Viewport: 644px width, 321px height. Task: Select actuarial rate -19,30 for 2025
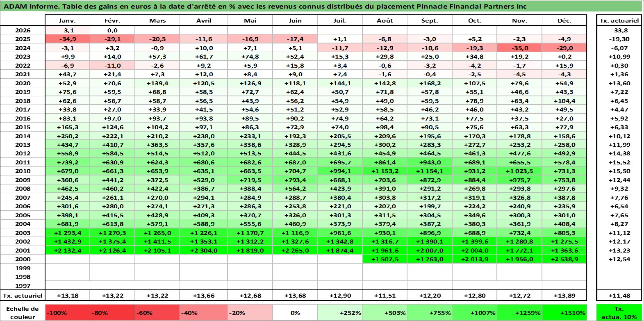(619, 39)
